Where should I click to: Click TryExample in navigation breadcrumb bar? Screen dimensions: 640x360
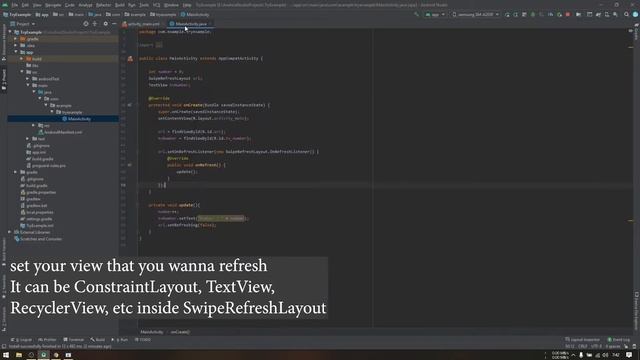17,15
